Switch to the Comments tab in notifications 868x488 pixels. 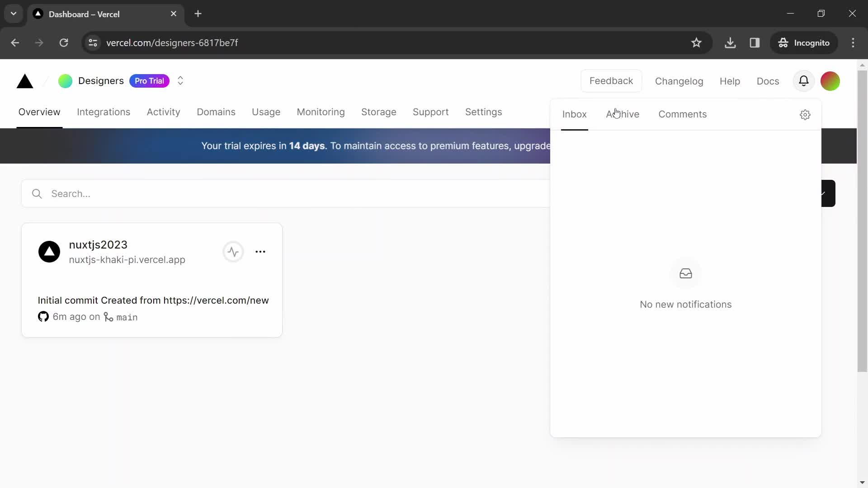(x=682, y=114)
